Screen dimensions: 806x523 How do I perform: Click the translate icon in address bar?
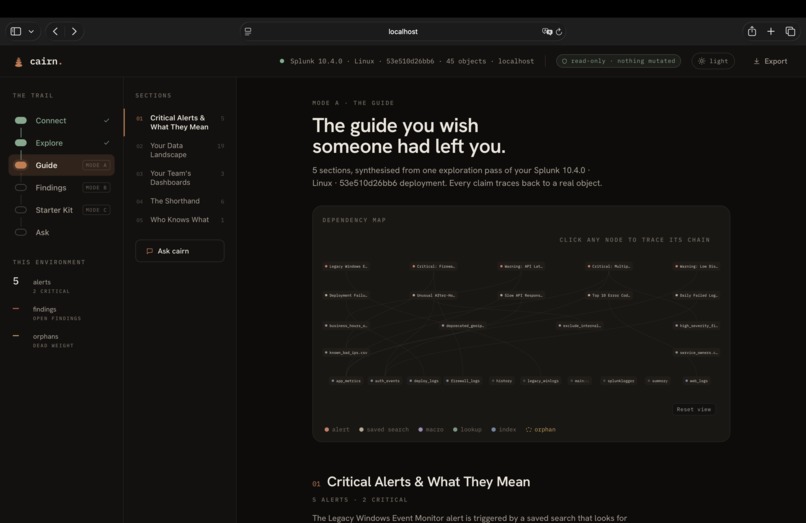pos(547,31)
